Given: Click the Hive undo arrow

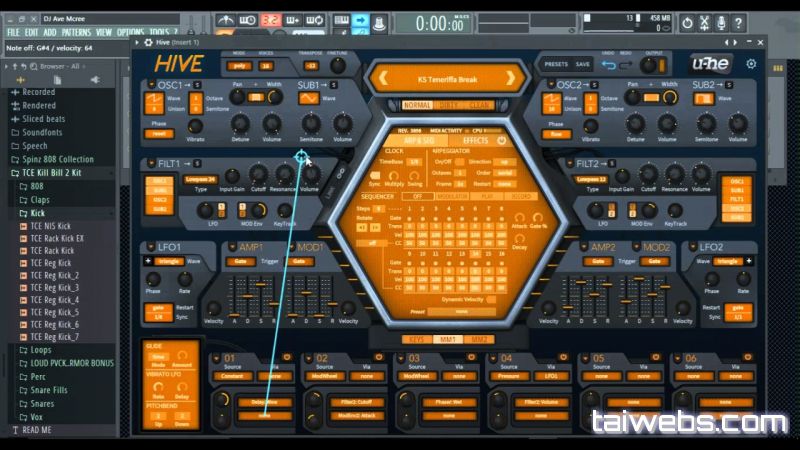Looking at the screenshot, I should tap(608, 66).
